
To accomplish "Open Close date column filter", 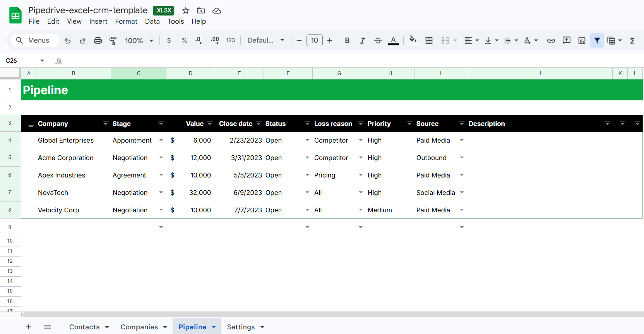I will (x=259, y=123).
